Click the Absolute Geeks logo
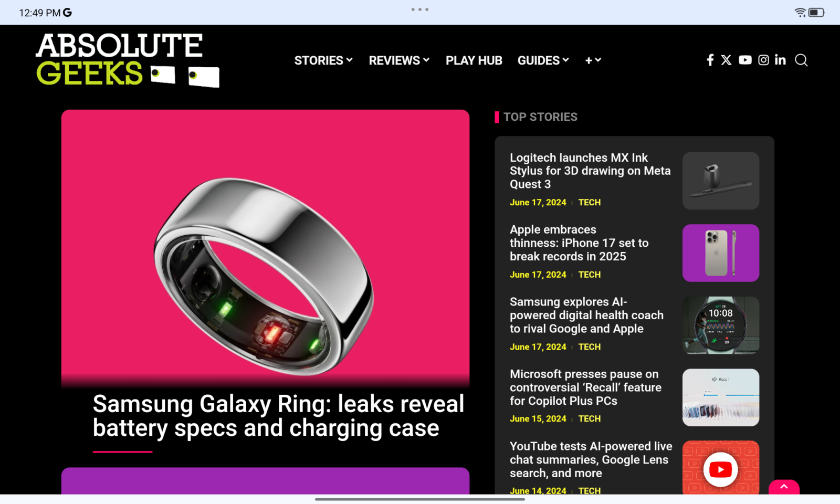 pos(127,60)
